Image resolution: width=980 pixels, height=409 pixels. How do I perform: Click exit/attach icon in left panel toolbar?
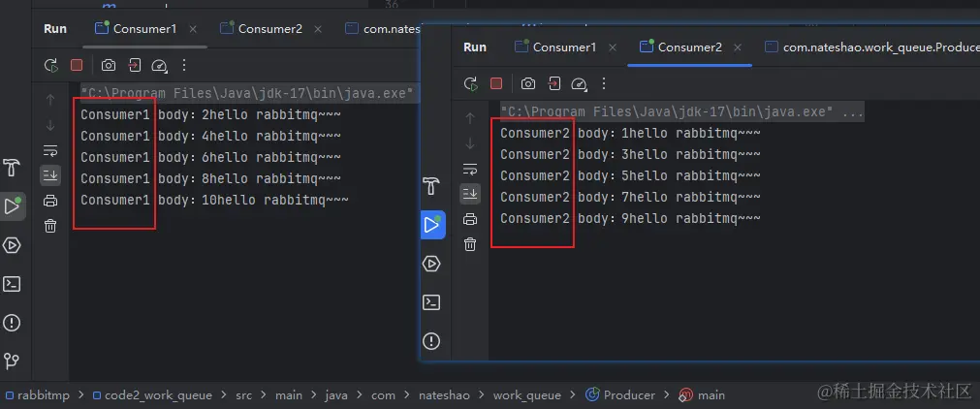[134, 65]
